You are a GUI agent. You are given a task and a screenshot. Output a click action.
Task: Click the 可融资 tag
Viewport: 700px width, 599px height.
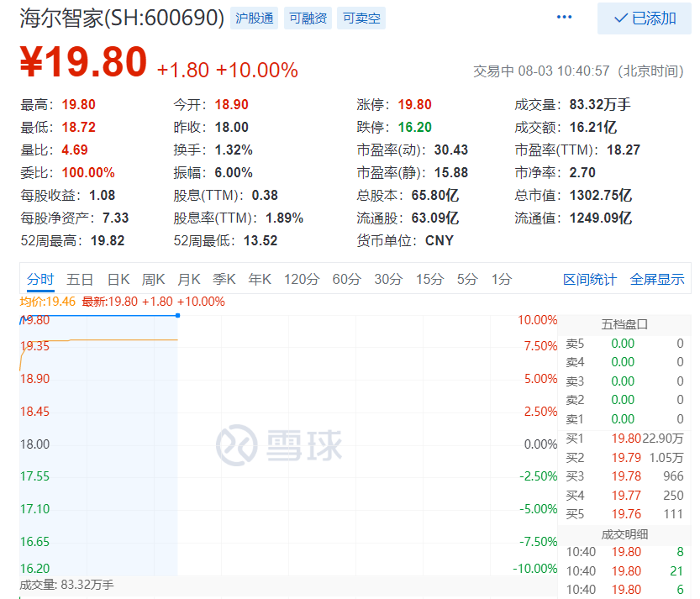(308, 18)
